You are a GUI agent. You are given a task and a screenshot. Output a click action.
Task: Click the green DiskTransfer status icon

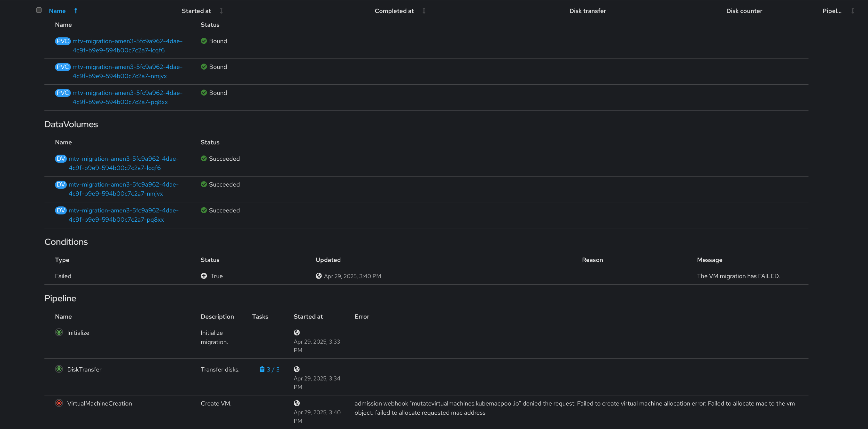59,369
